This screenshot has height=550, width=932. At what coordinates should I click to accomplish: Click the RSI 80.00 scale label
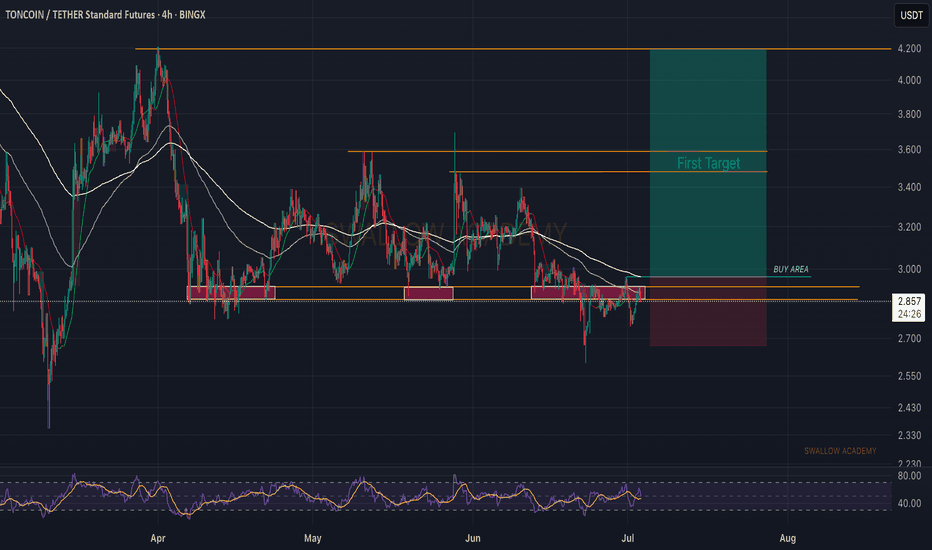click(909, 476)
